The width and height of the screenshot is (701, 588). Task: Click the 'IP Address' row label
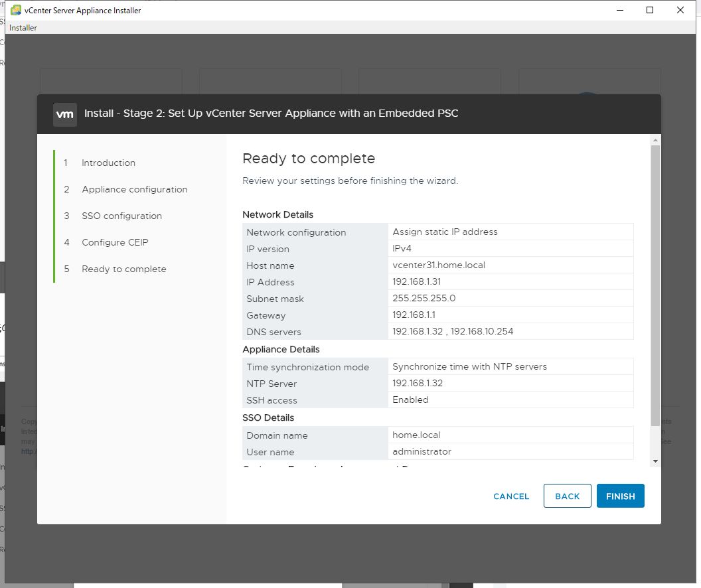click(x=270, y=282)
